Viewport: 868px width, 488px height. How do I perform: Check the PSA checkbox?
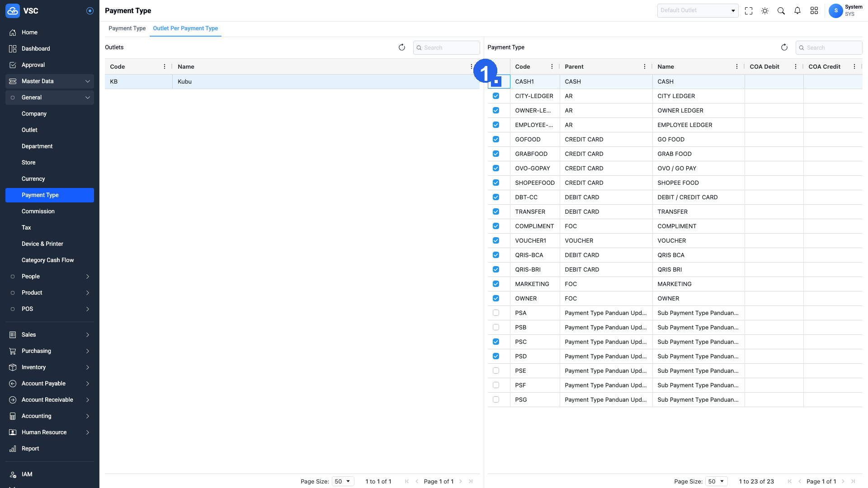click(x=496, y=313)
